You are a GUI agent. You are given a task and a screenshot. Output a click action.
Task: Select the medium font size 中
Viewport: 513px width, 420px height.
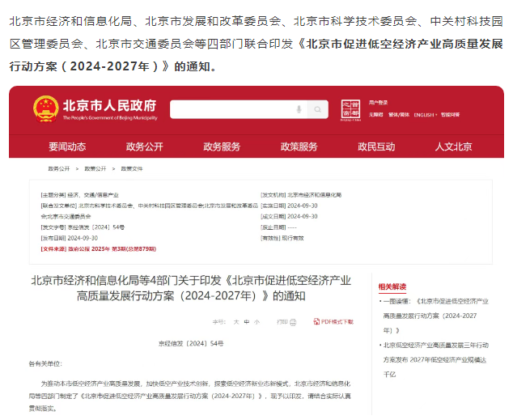pos(246,322)
